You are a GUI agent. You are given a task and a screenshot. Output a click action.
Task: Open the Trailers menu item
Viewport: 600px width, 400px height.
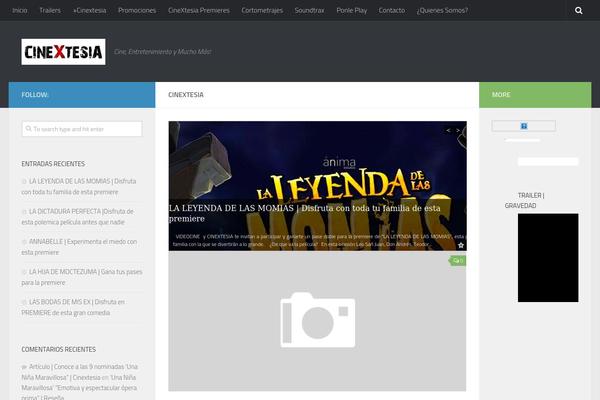50,10
